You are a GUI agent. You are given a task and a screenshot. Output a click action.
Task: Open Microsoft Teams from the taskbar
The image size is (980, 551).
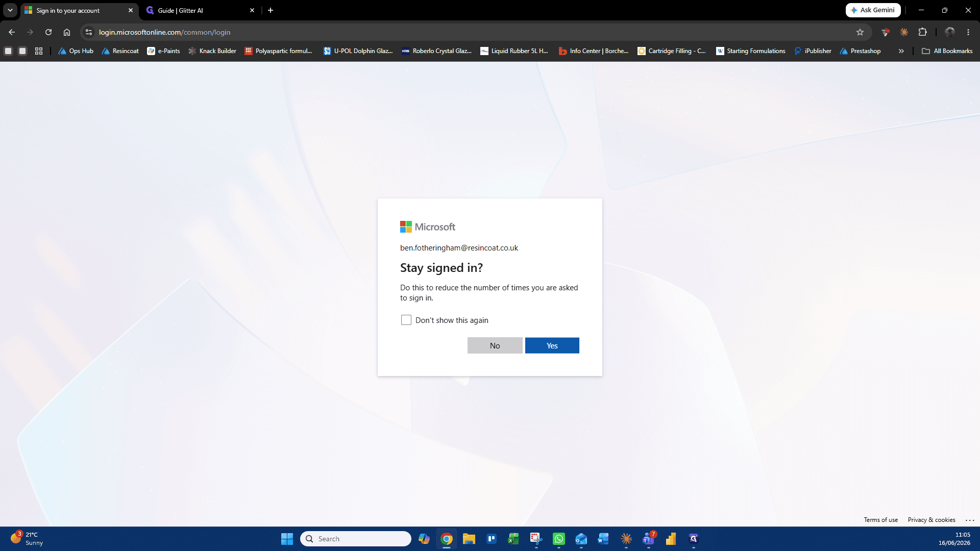pyautogui.click(x=649, y=539)
